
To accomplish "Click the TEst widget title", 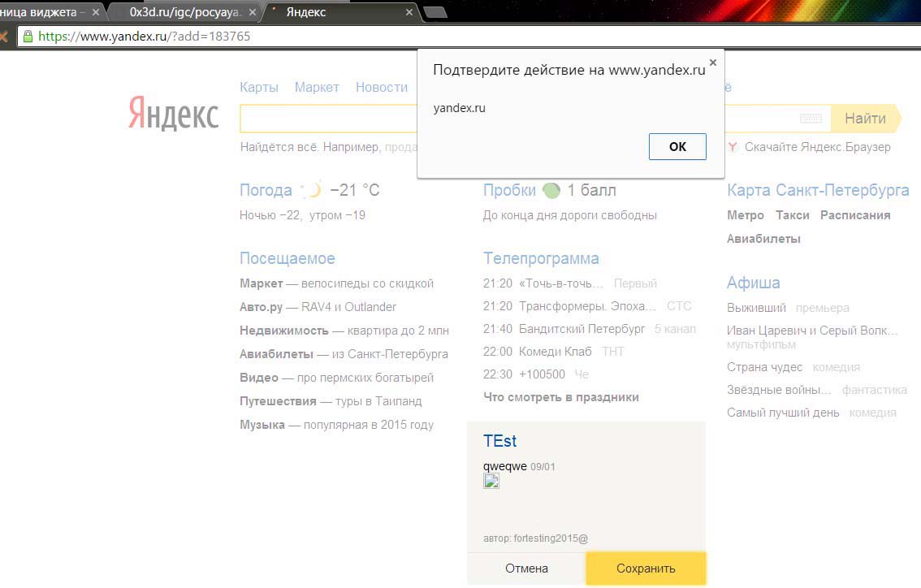I will pyautogui.click(x=499, y=441).
